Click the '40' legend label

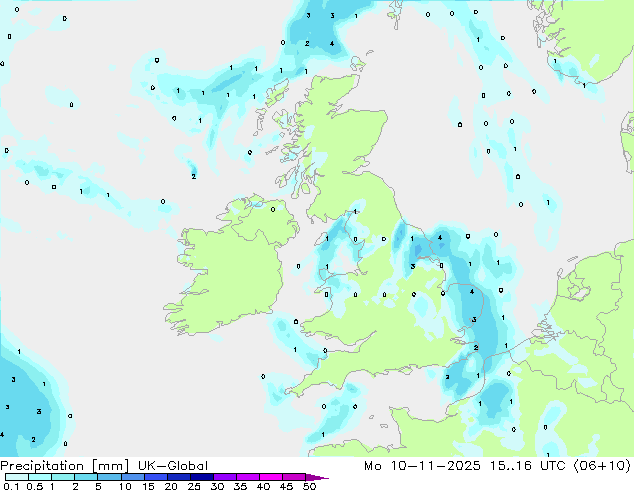tap(263, 486)
